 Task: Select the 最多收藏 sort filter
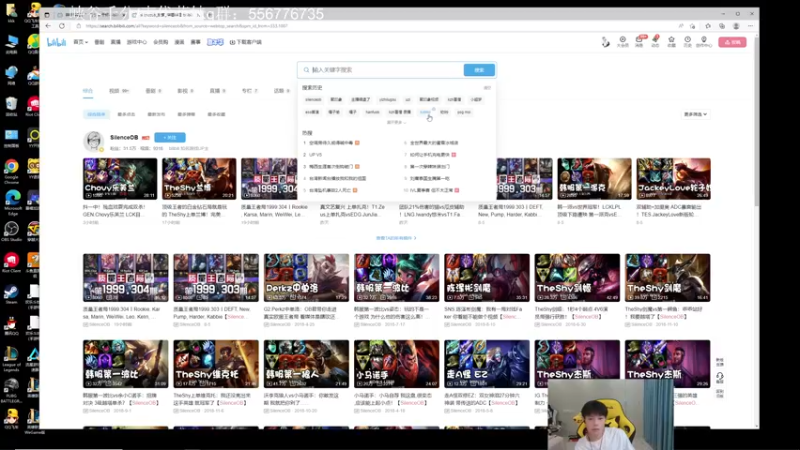[x=216, y=114]
